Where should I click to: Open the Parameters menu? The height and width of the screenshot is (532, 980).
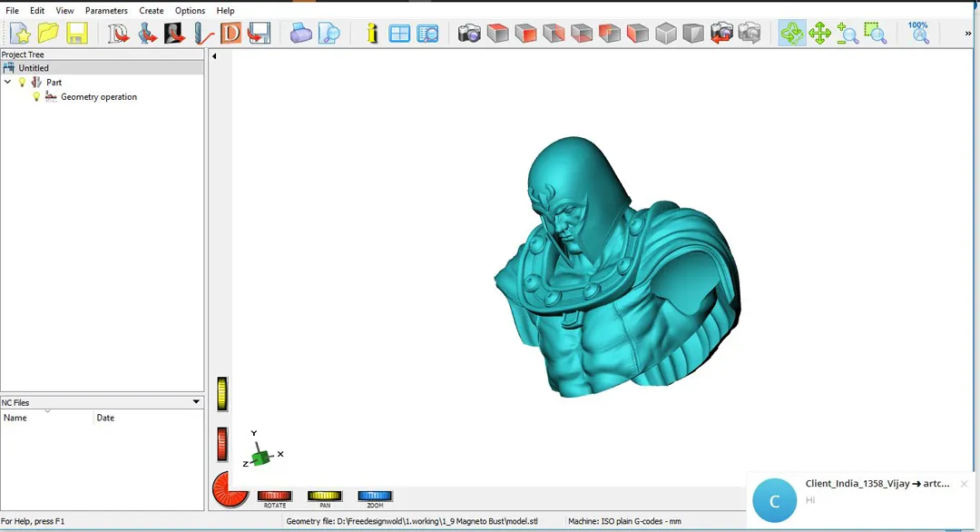(x=106, y=11)
